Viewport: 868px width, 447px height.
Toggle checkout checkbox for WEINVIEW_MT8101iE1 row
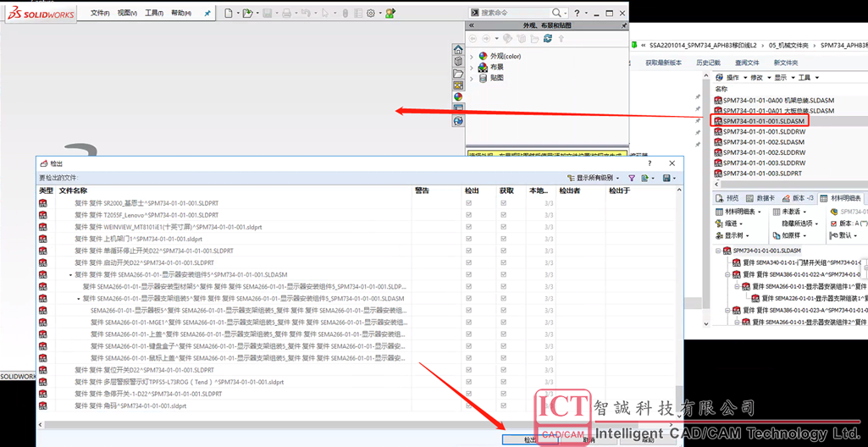469,227
